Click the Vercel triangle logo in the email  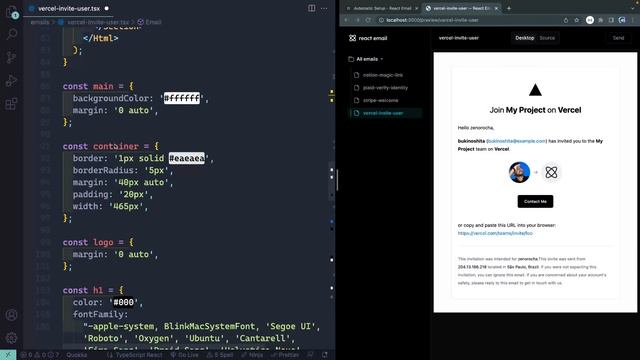coord(535,90)
